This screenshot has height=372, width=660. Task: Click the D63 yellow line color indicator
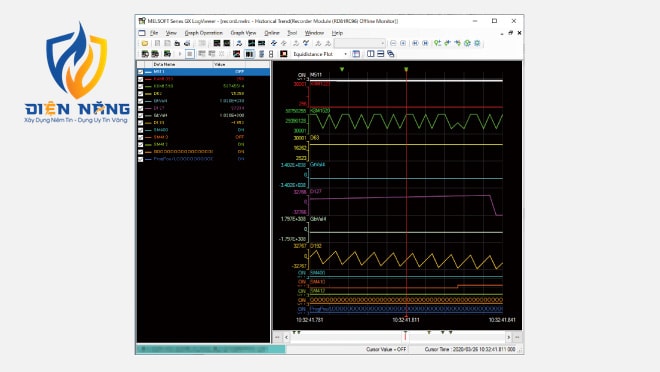pyautogui.click(x=148, y=94)
